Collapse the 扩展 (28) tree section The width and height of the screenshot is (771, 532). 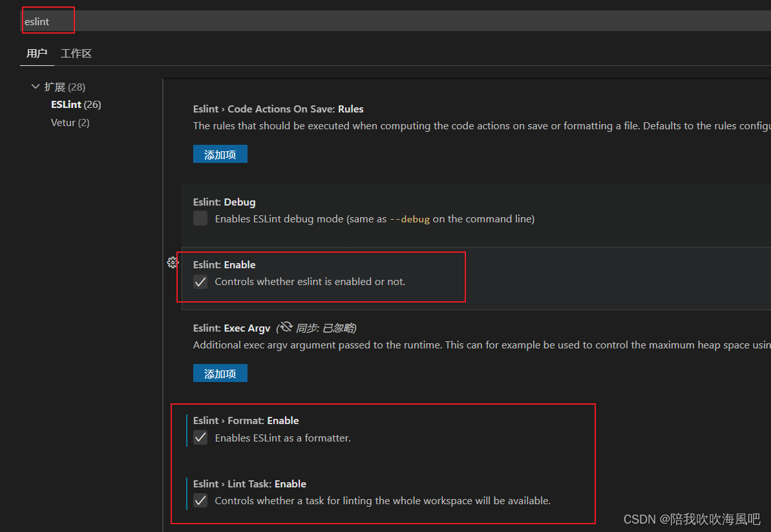pos(36,86)
